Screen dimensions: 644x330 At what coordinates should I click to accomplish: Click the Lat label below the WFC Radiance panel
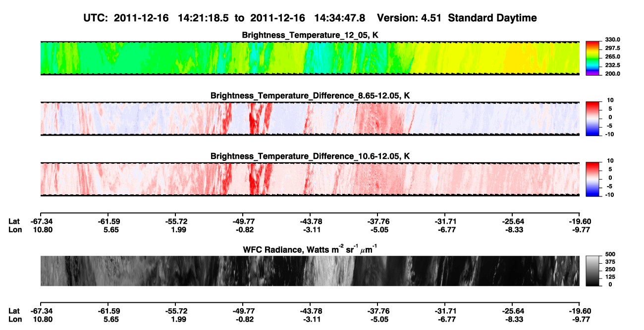pyautogui.click(x=14, y=311)
